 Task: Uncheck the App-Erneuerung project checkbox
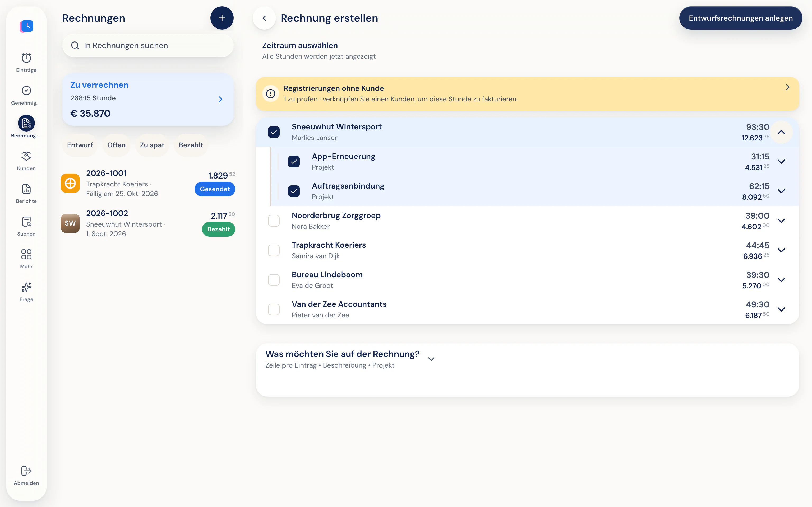294,162
